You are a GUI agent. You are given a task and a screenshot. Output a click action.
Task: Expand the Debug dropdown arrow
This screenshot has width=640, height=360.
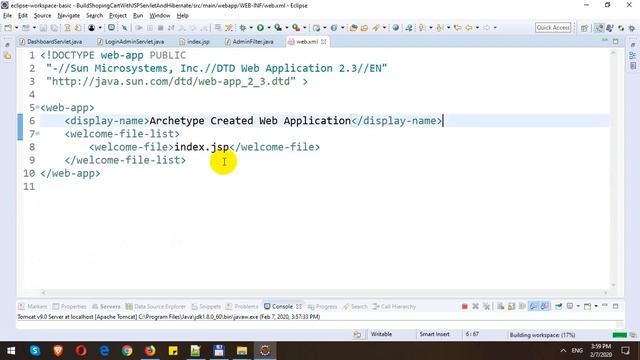click(x=251, y=28)
